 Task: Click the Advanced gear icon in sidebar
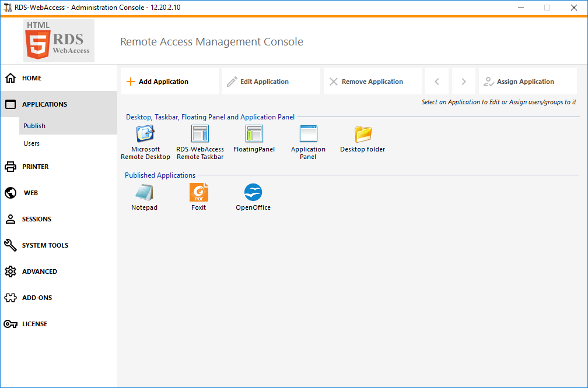(x=10, y=271)
